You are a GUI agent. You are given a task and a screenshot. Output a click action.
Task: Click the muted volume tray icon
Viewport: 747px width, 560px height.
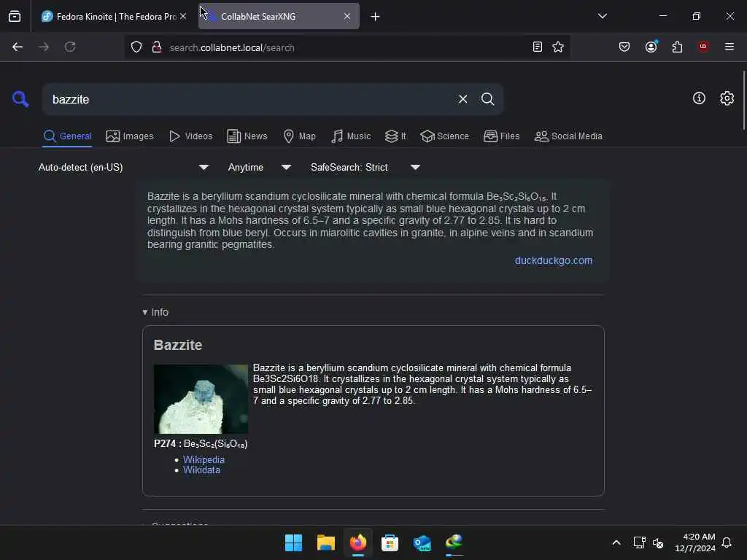click(658, 542)
